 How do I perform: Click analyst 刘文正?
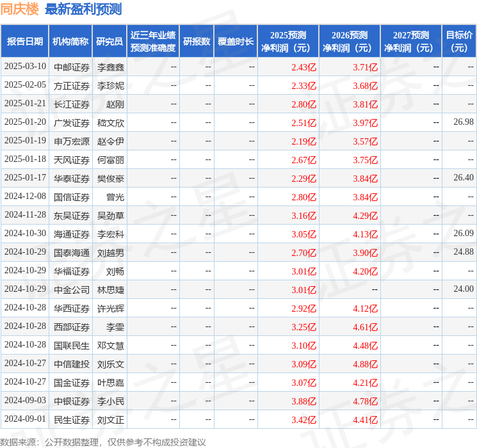tap(111, 420)
